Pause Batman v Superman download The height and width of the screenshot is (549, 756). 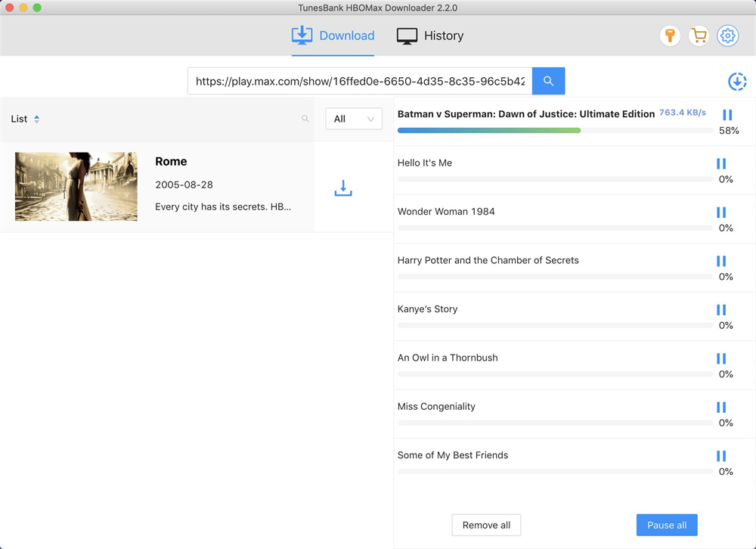[x=727, y=115]
